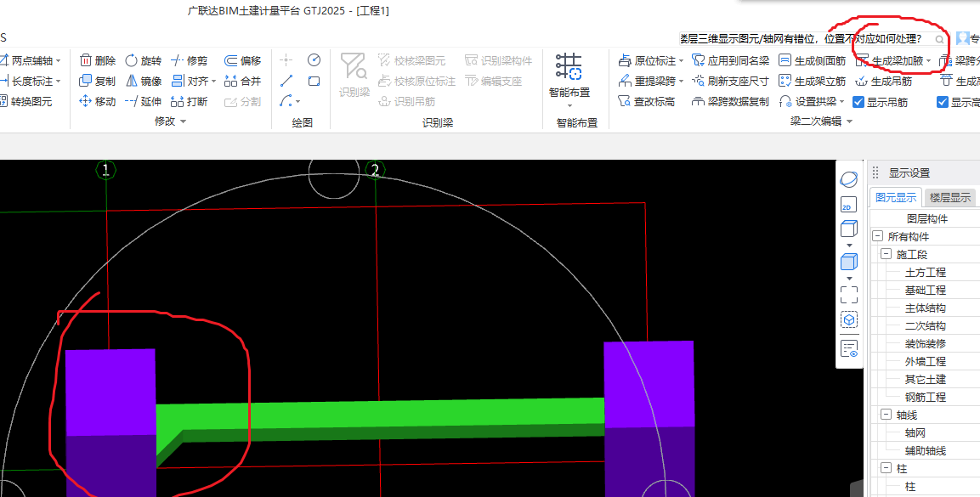The width and height of the screenshot is (980, 497).
Task: Choose the 修剪 (trim) tool
Action: pos(190,60)
